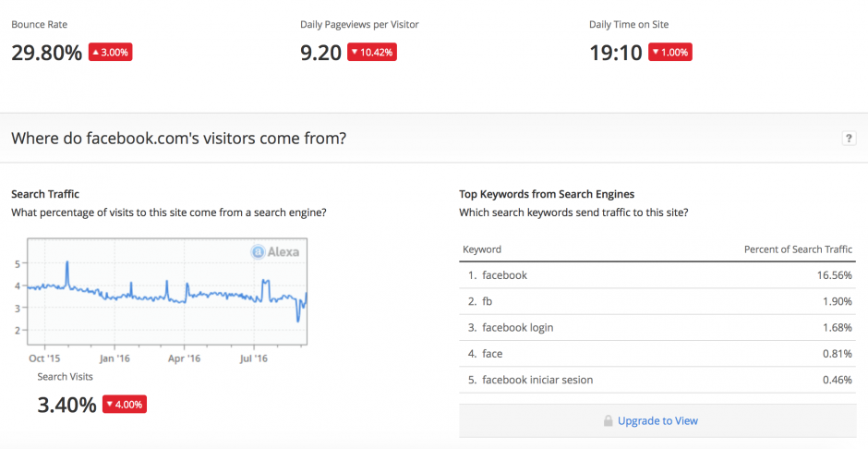Image resolution: width=868 pixels, height=449 pixels.
Task: Click the 'Daily Time on Site' label
Action: point(629,24)
